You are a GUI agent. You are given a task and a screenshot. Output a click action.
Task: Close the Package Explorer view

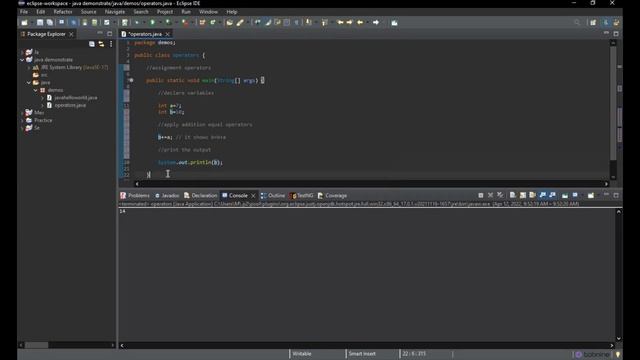[x=71, y=34]
